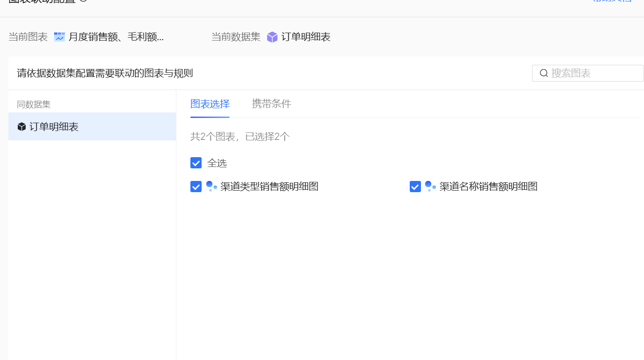Toggle the 全选 checkbox
Viewport: 644px width, 360px height.
196,163
